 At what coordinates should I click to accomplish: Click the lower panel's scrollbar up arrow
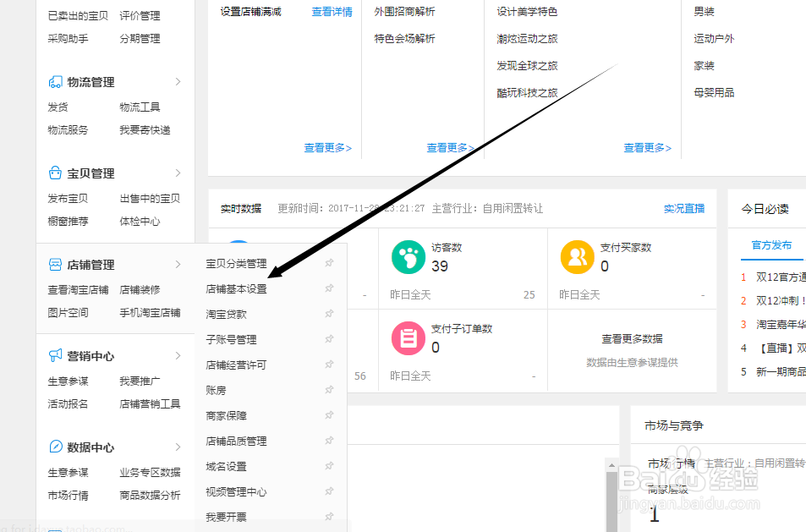(x=611, y=465)
